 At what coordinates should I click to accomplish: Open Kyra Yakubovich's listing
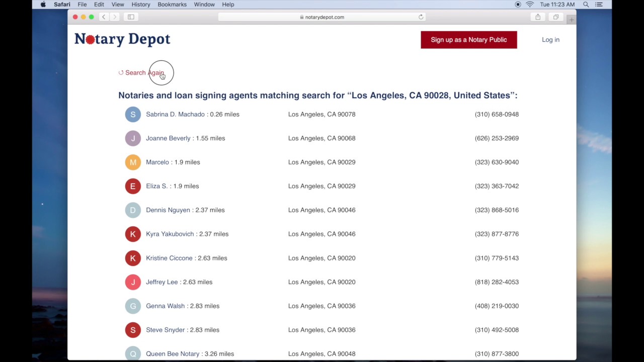[x=170, y=234]
